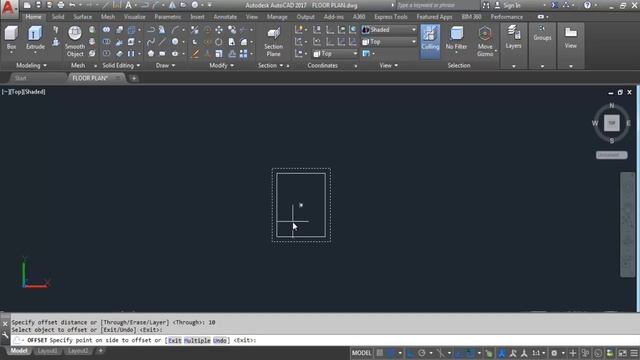Click the Plot printer icon in quick access
This screenshot has width=640, height=360.
(61, 5)
